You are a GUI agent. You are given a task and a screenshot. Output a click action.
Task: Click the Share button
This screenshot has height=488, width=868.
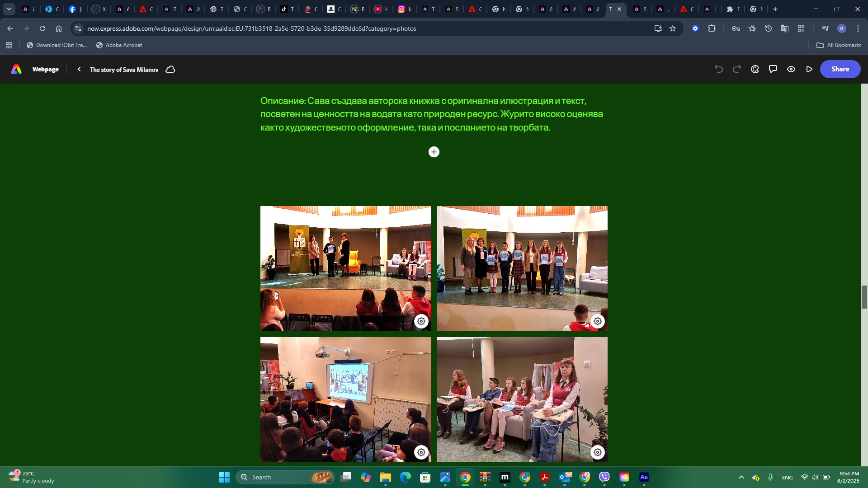840,69
